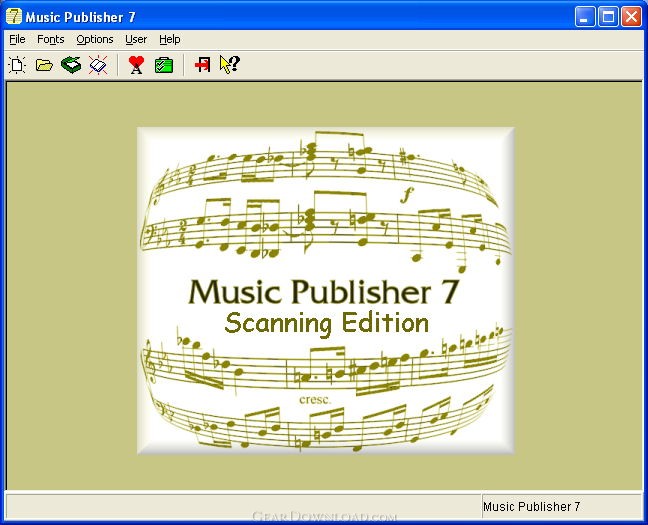Maximize the Music Publisher 7 window
Screen dimensions: 648x525
click(x=608, y=17)
